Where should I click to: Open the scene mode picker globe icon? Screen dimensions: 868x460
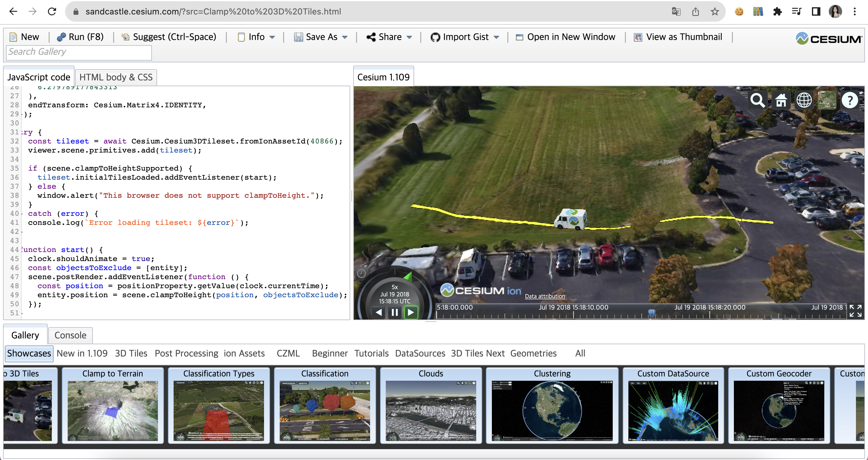(x=804, y=100)
